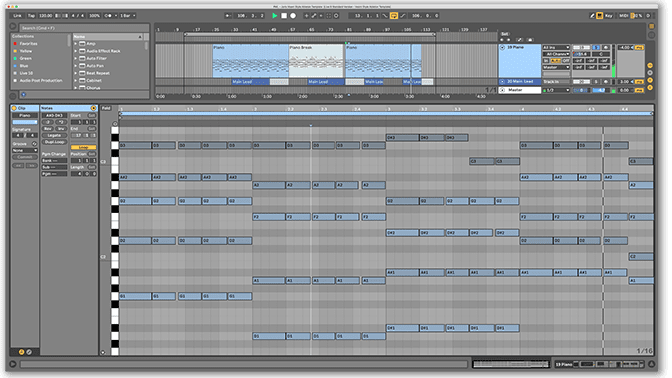The image size is (672, 378).
Task: Sort browser by Name column header
Action: pos(108,36)
